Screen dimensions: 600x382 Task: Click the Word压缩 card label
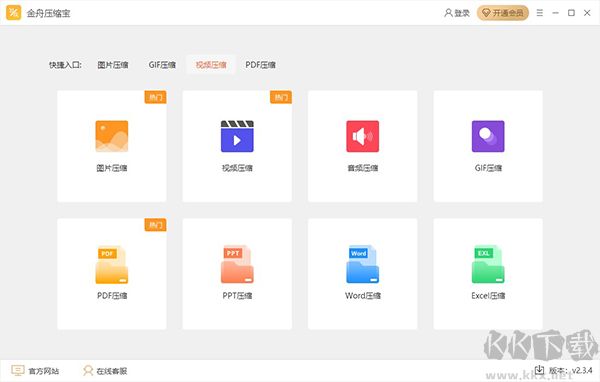[x=363, y=295]
